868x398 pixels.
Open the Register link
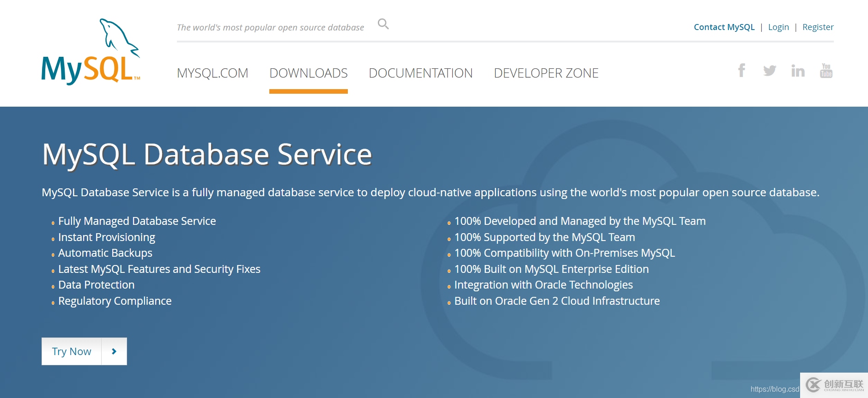click(x=818, y=27)
